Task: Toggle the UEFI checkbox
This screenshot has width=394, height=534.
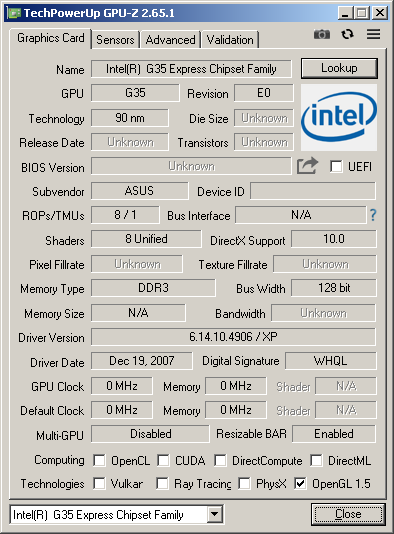Action: point(336,167)
